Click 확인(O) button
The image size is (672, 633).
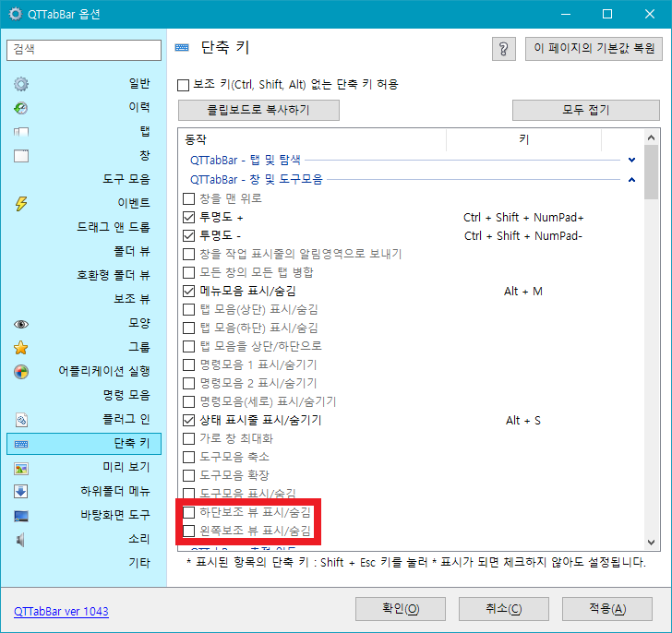tap(401, 609)
